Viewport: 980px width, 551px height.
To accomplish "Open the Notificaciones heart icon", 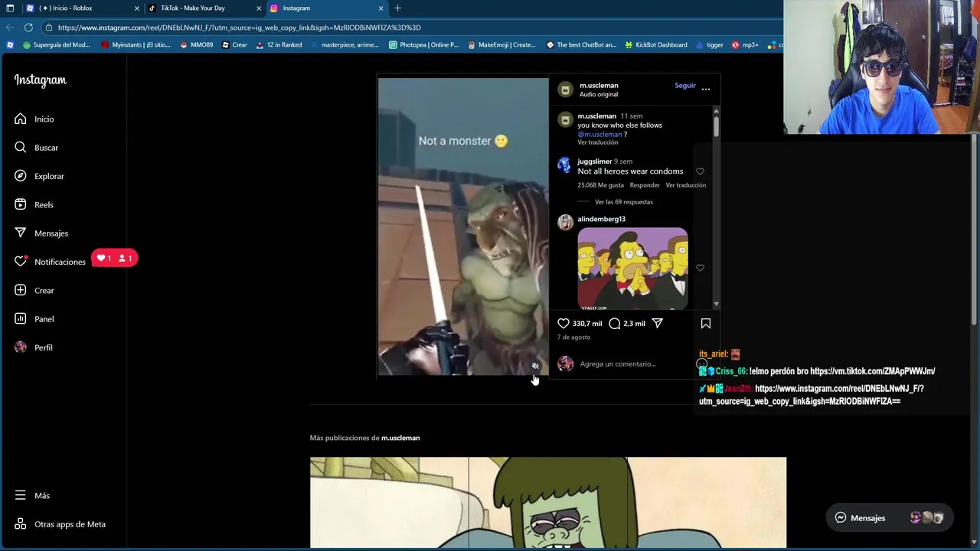I will click(21, 262).
